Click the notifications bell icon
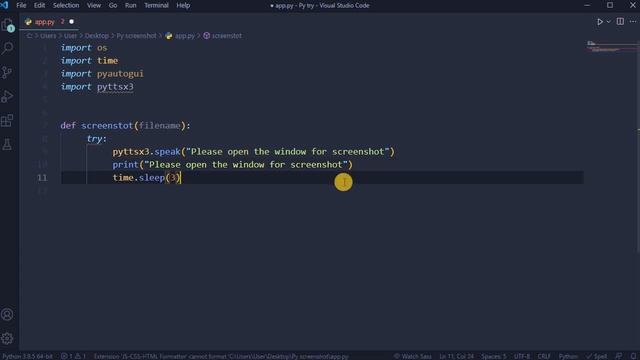The height and width of the screenshot is (360, 640). click(x=633, y=356)
